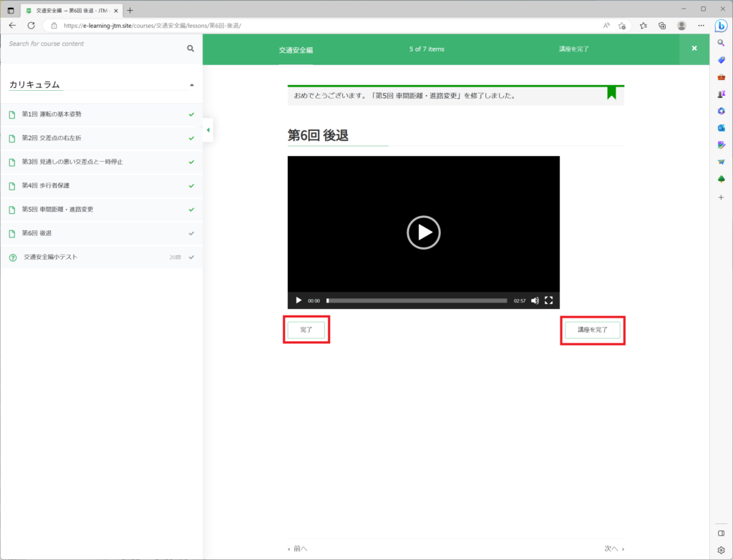Open the browser settings and more menu
Image resolution: width=733 pixels, height=560 pixels.
coord(701,25)
